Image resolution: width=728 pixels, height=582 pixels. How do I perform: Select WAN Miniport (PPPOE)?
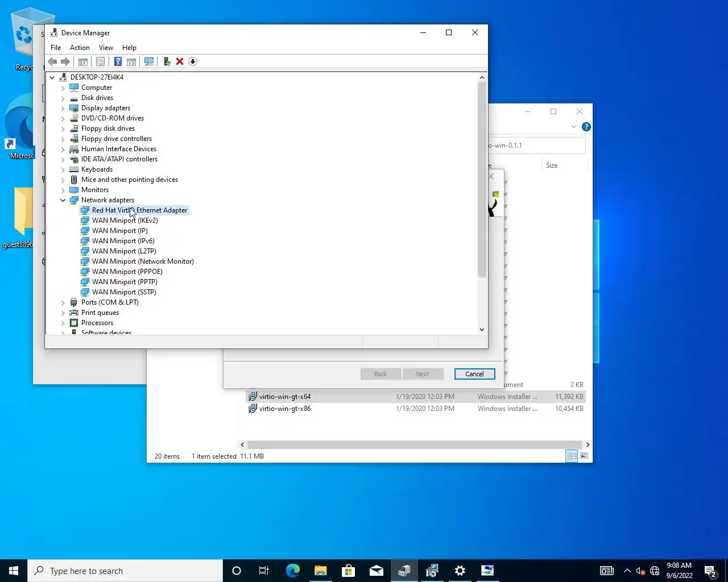tap(127, 272)
